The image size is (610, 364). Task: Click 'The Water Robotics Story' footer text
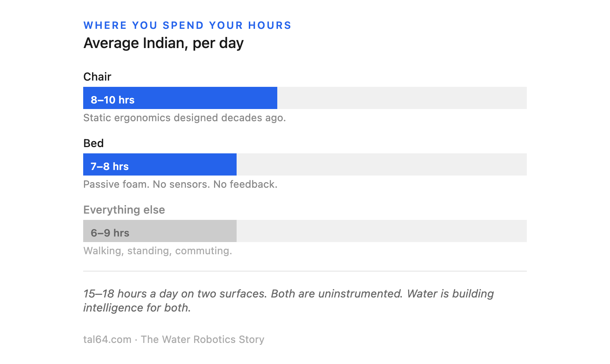tap(203, 339)
